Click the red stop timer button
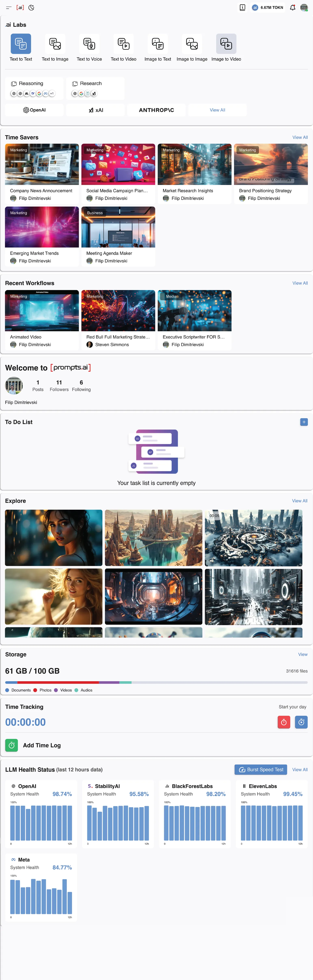This screenshot has height=980, width=313. (x=284, y=722)
